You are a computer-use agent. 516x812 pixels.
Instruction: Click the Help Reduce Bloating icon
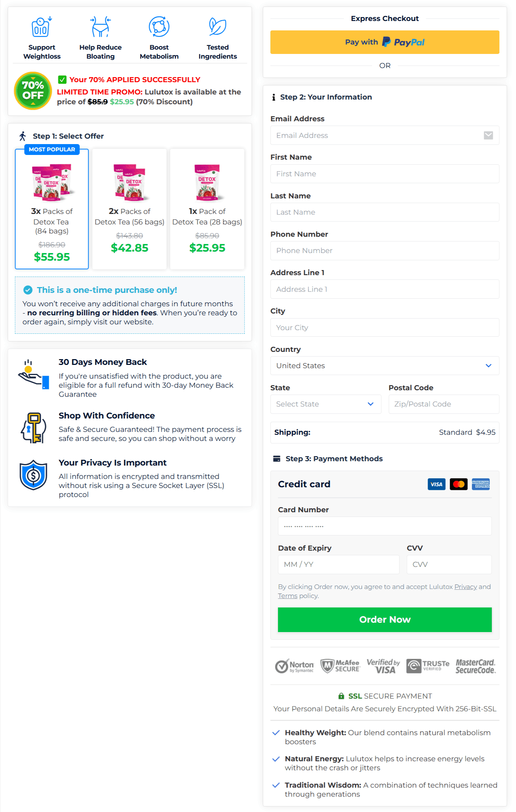coord(100,26)
